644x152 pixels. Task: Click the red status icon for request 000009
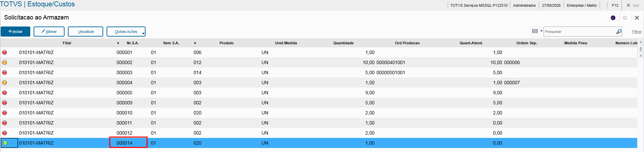[x=5, y=103]
